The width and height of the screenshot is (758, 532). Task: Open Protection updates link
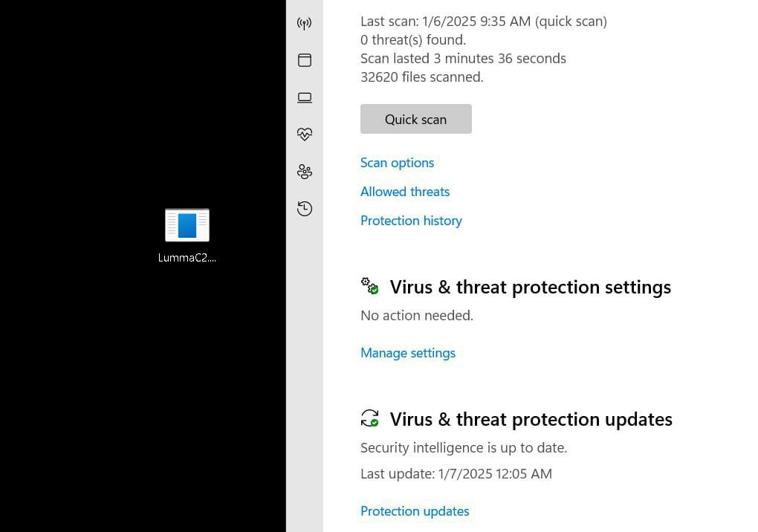(x=415, y=511)
